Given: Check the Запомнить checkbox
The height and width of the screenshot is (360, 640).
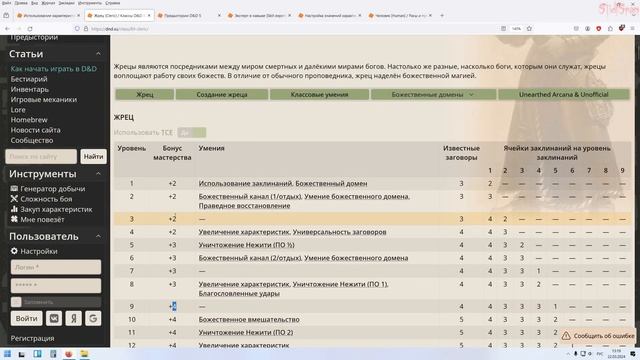Looking at the screenshot, I should (16, 302).
